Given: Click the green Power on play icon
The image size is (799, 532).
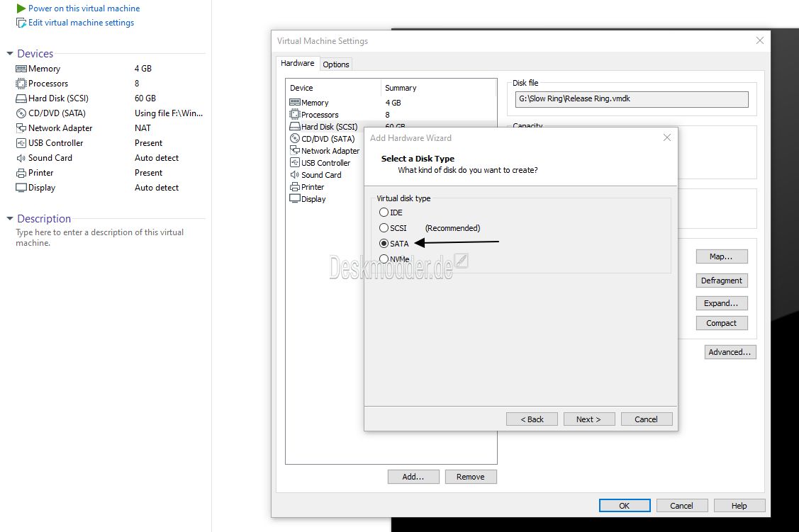Looking at the screenshot, I should [21, 8].
